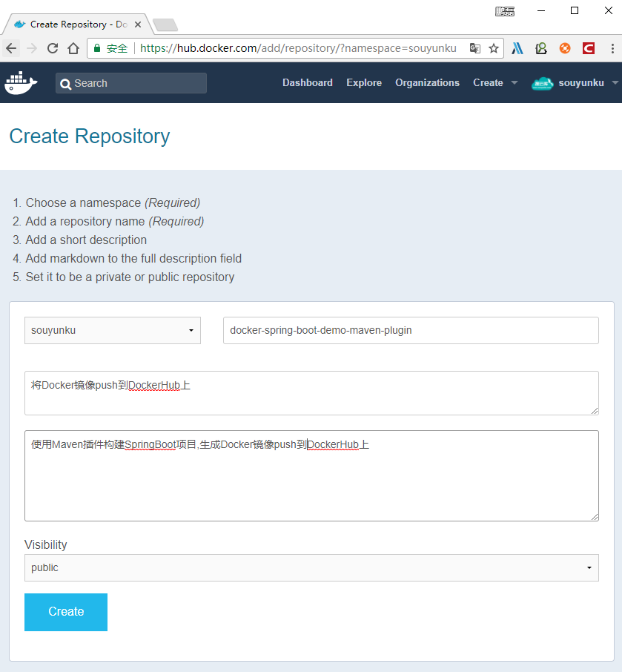Expand the Create menu in navbar
The image size is (622, 672).
(x=494, y=83)
